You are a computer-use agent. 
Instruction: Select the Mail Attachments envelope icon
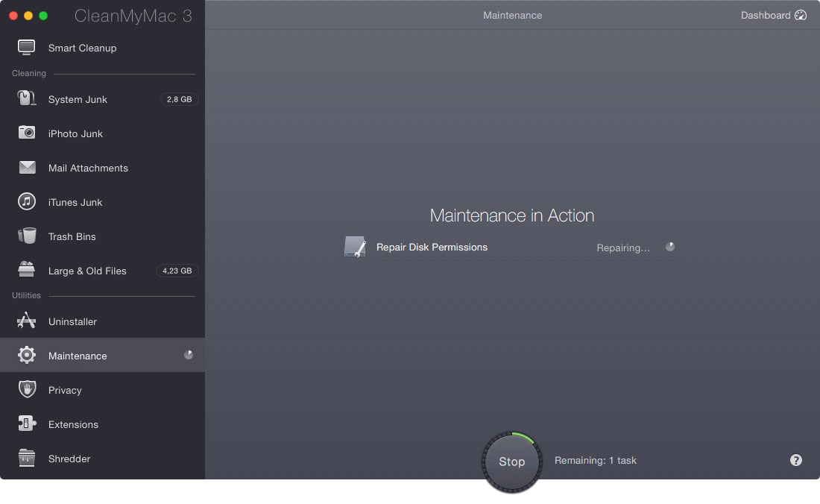pos(27,167)
